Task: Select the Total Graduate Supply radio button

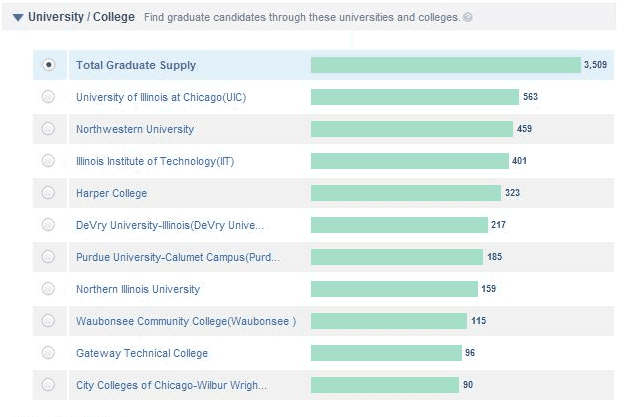Action: tap(48, 65)
